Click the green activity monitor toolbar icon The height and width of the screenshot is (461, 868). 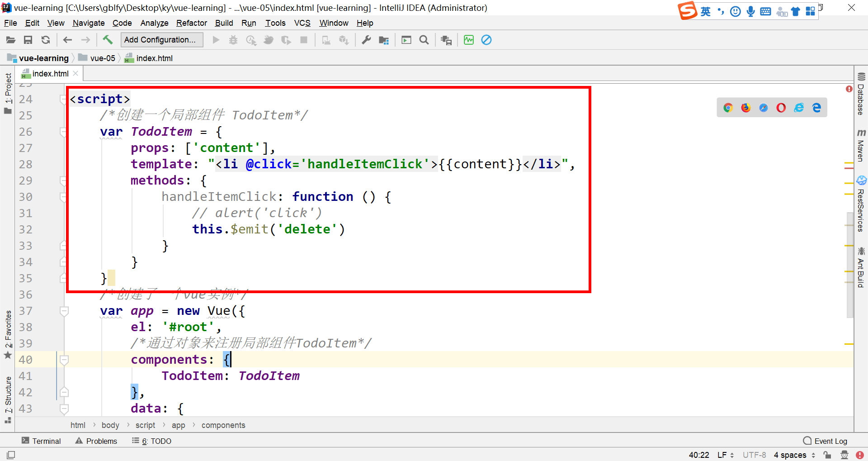click(x=469, y=40)
